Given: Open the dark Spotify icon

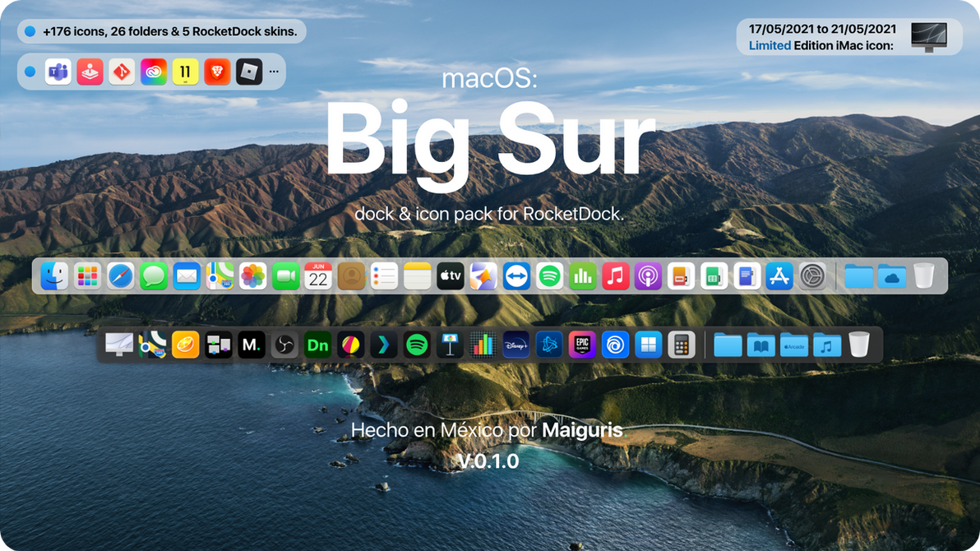Looking at the screenshot, I should click(417, 345).
